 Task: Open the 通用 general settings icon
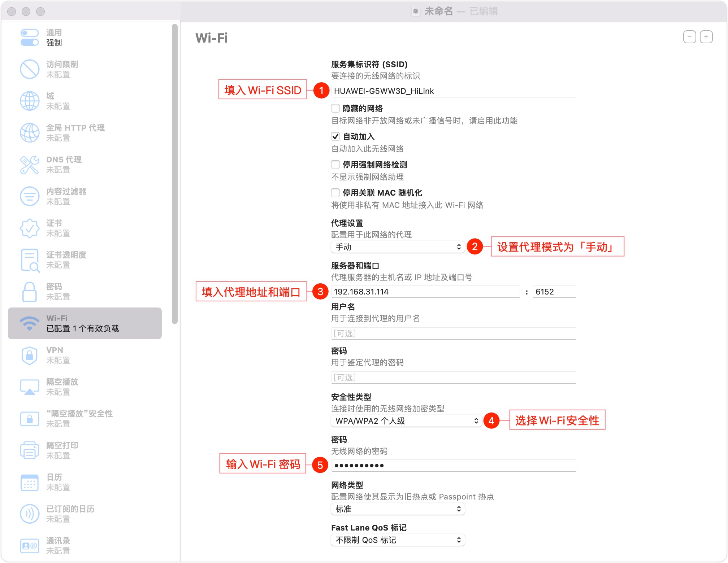coord(30,38)
